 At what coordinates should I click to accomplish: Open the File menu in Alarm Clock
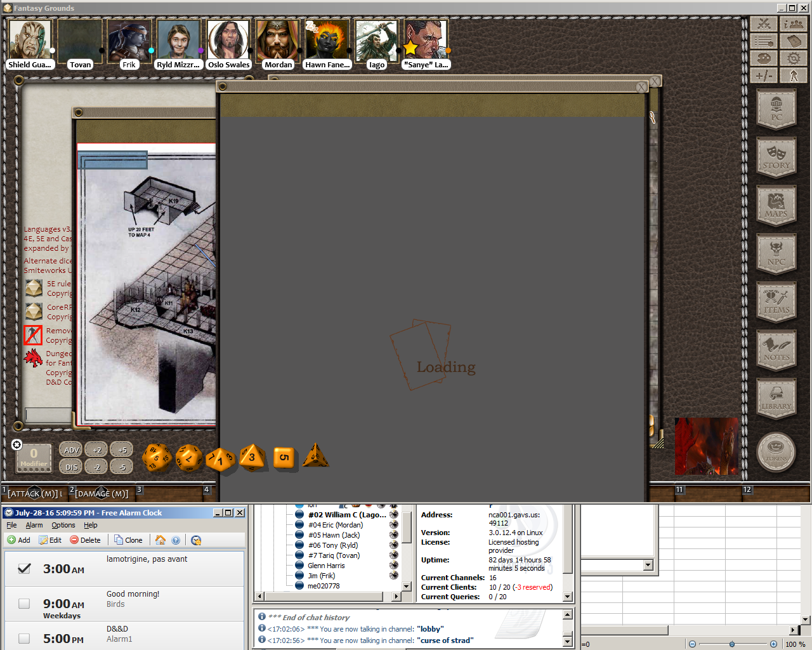11,525
